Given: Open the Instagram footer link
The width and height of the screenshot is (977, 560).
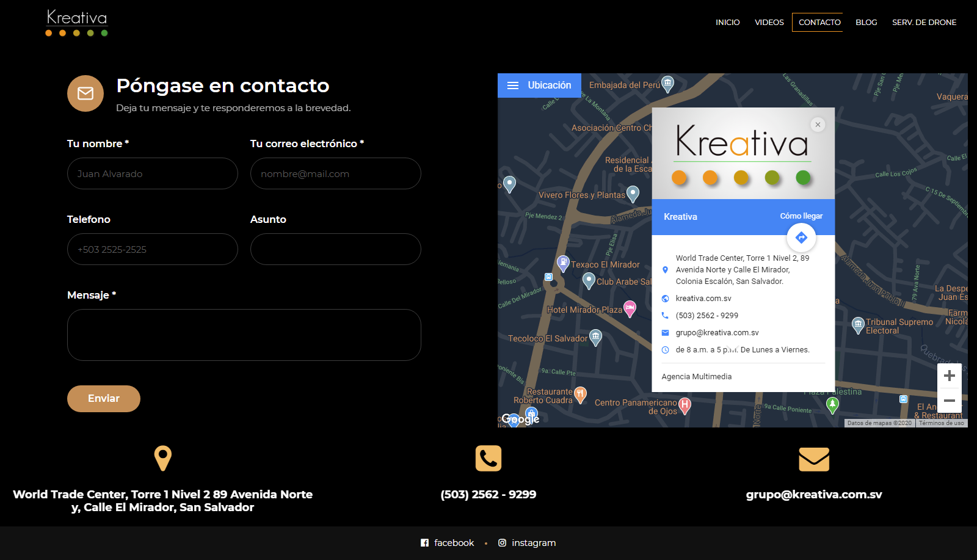Looking at the screenshot, I should coord(527,543).
